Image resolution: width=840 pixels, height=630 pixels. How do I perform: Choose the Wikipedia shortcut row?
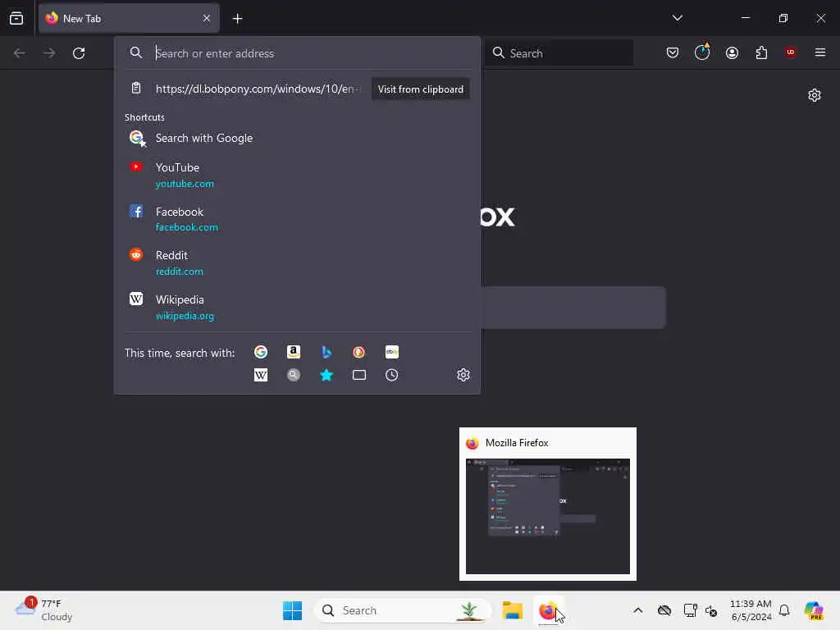coord(297,308)
